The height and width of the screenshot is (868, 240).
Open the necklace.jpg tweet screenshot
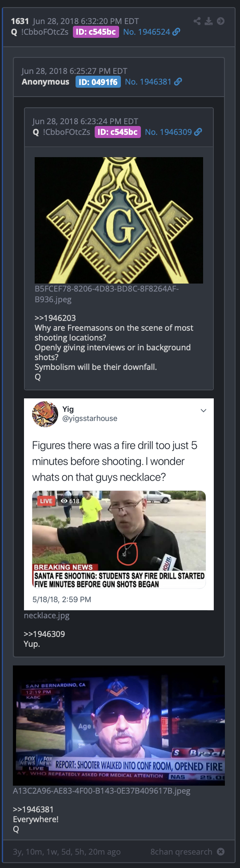[x=119, y=504]
